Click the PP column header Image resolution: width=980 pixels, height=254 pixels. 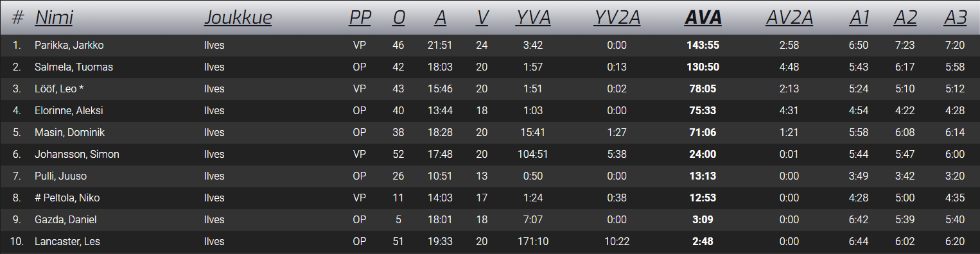point(360,18)
